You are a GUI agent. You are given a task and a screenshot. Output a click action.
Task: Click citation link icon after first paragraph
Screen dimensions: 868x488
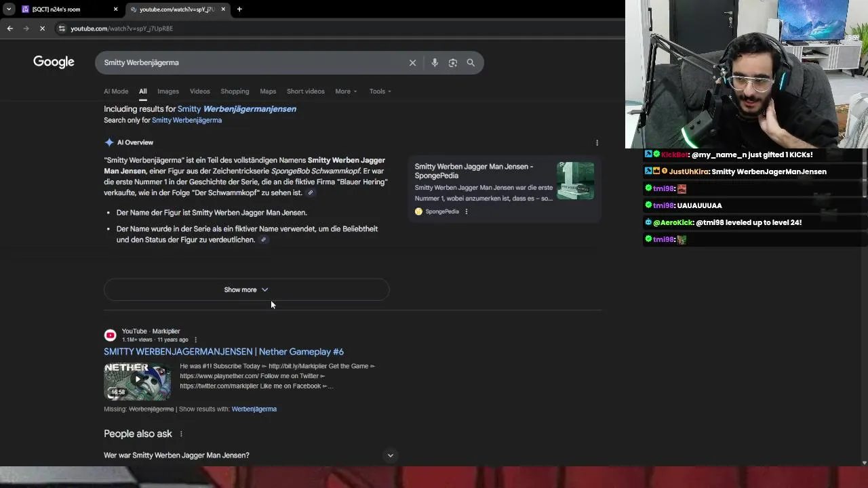pyautogui.click(x=311, y=193)
